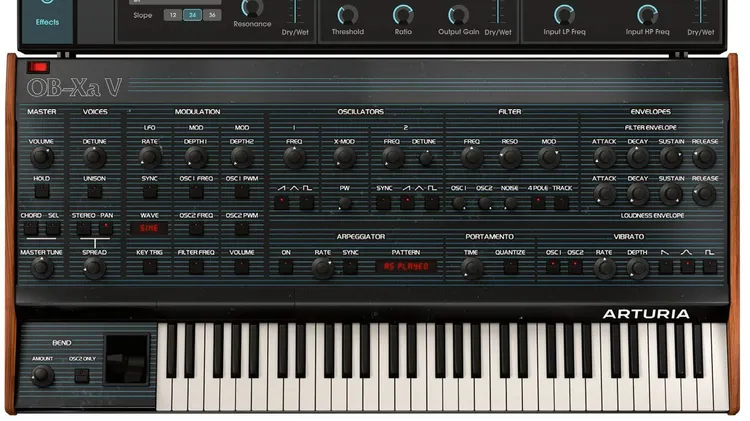Screen dimensions: 750x421
Task: Toggle Vibrato OSC 1 button
Action: tap(553, 266)
